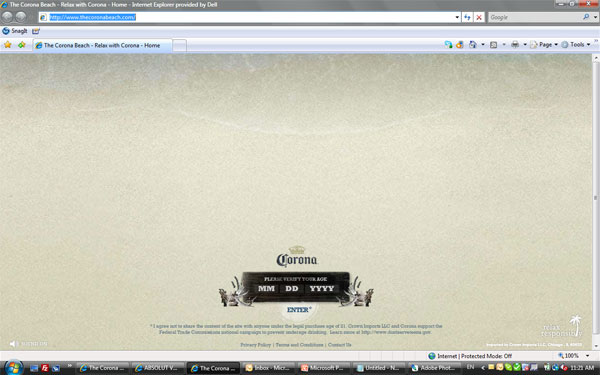The image size is (600, 375).
Task: Click the page scrollbar up arrow
Action: point(596,59)
